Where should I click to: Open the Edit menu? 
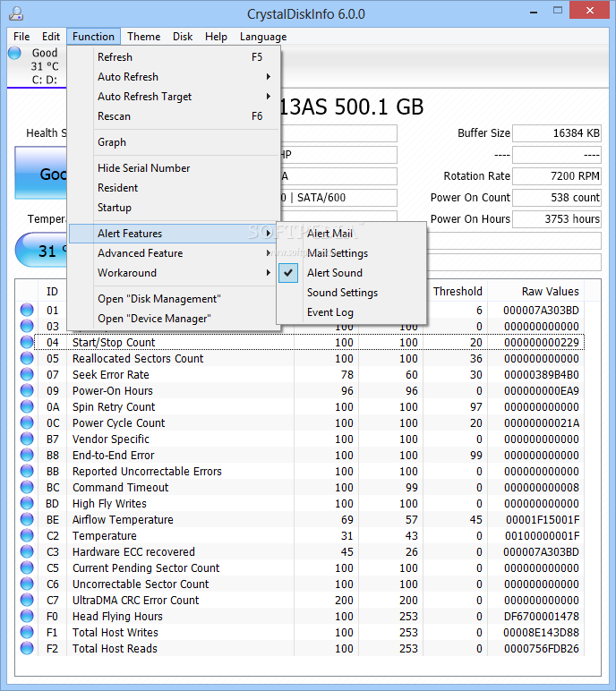point(51,37)
